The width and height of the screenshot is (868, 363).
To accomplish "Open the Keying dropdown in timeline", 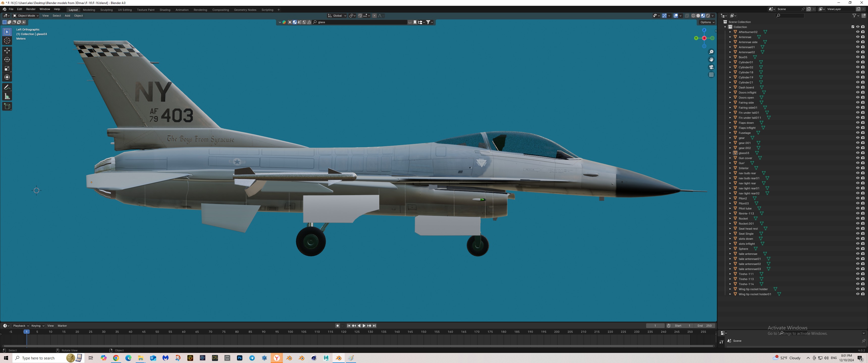I will click(x=37, y=326).
